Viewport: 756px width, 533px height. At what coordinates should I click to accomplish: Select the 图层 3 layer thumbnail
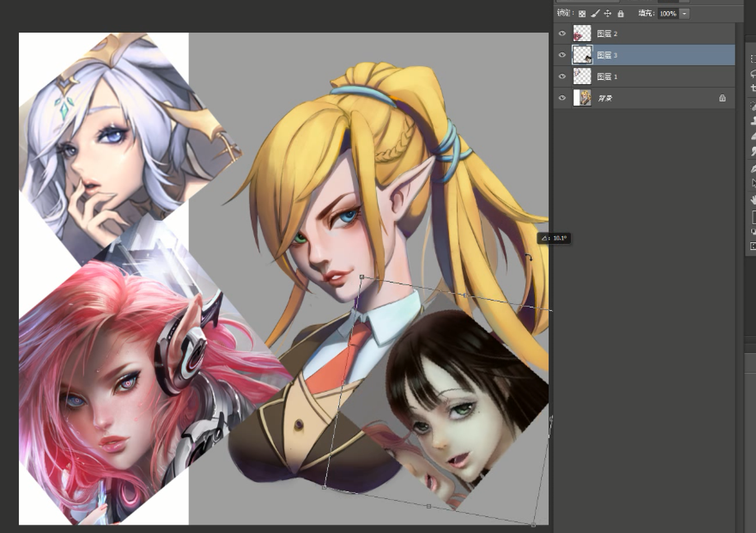pos(582,55)
